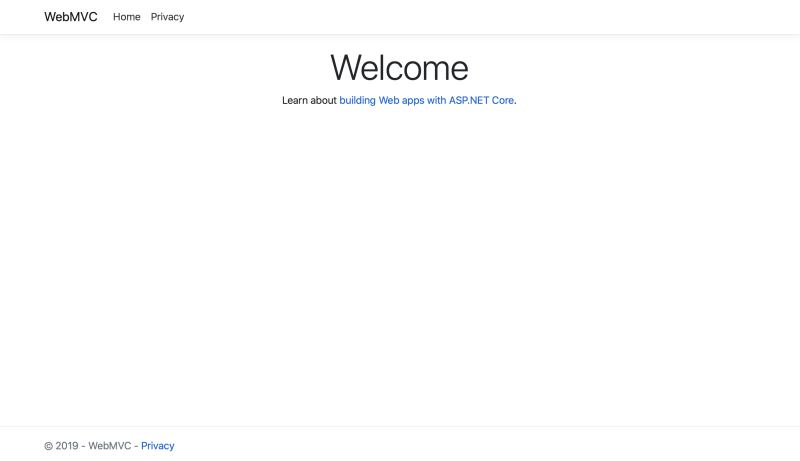Image resolution: width=800 pixels, height=461 pixels.
Task: Click the 'Learn about' text
Action: [309, 100]
